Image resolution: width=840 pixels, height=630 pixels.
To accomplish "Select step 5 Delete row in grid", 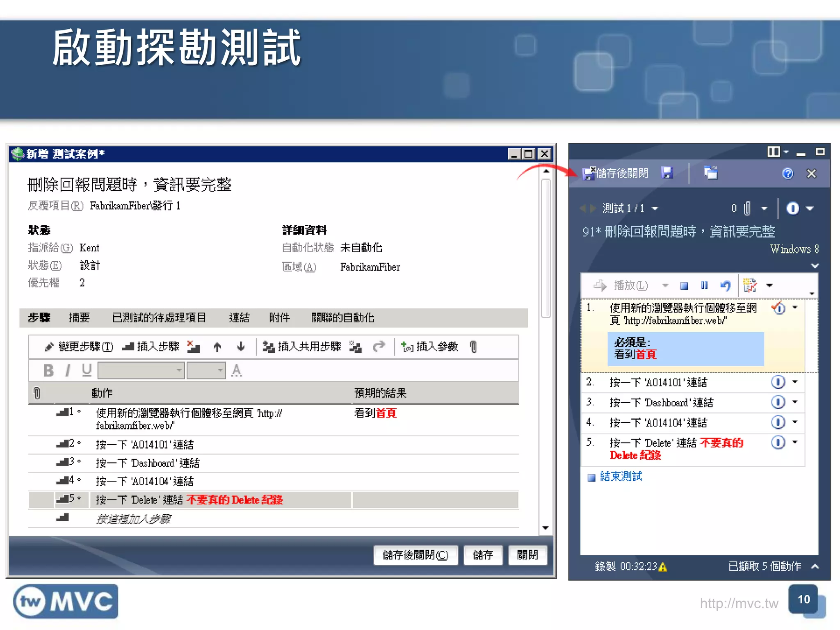I will click(274, 500).
